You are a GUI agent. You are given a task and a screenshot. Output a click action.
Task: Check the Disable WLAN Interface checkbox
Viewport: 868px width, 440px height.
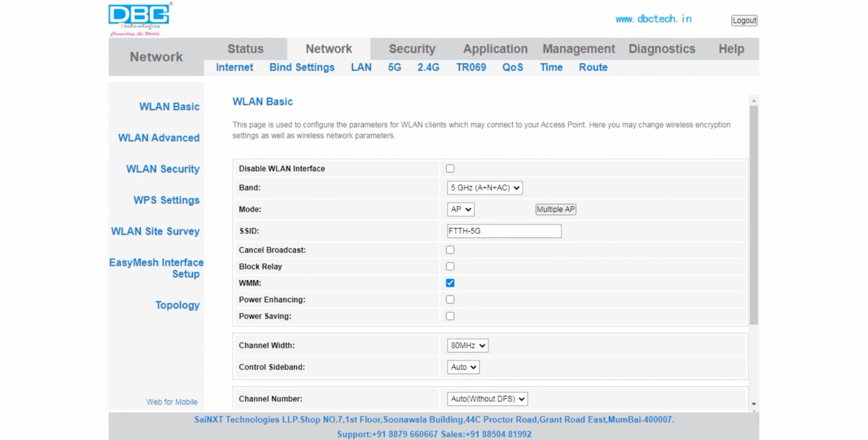pos(450,168)
